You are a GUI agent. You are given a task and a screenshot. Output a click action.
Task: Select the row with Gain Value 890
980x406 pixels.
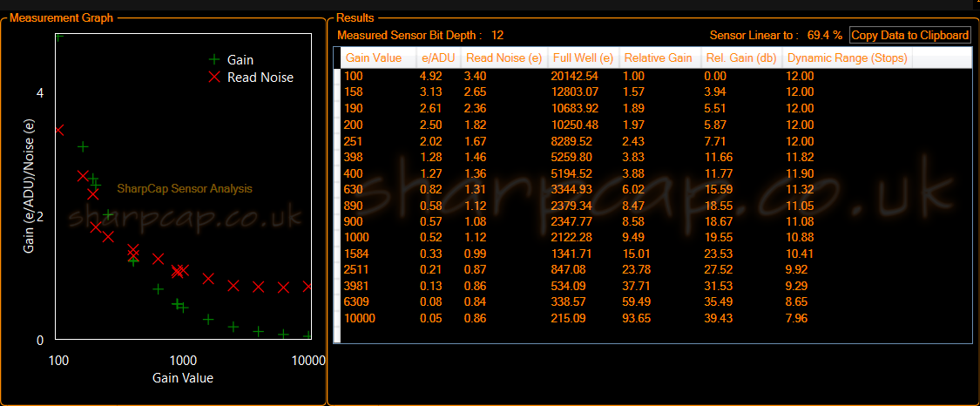coord(656,206)
